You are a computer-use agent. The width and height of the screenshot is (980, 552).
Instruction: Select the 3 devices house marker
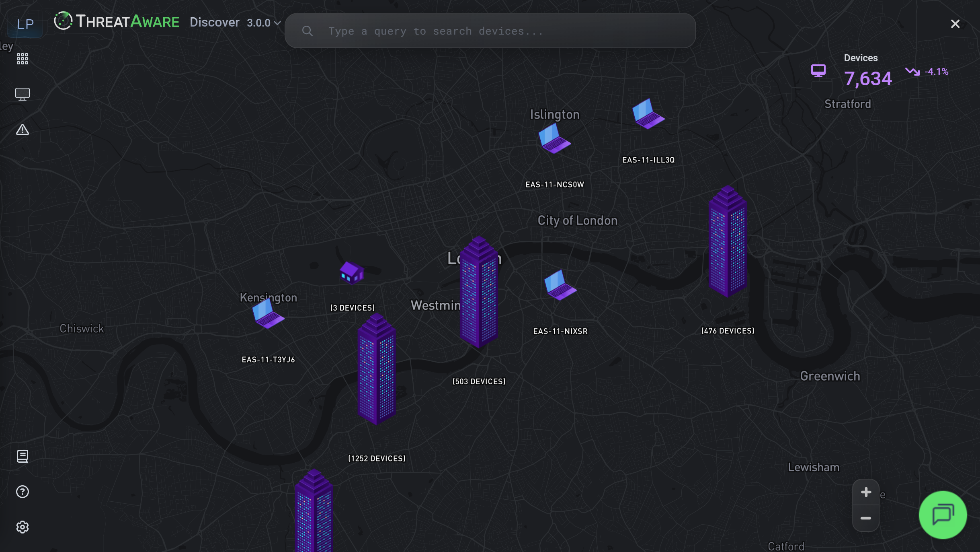(x=352, y=273)
